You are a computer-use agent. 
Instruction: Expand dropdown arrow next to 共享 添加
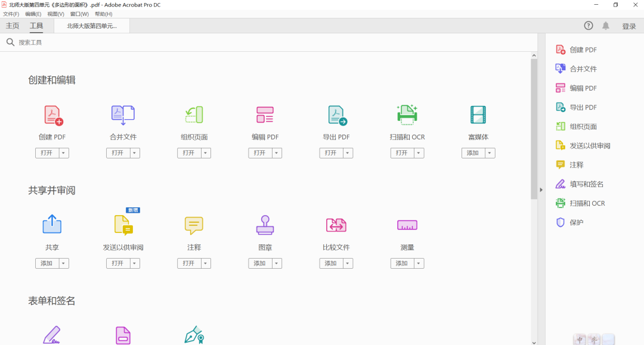63,263
